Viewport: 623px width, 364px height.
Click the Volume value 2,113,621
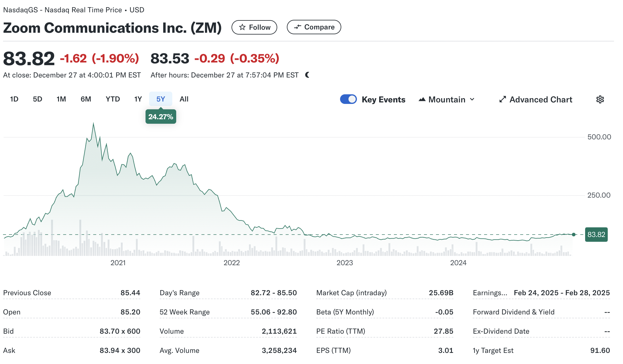[x=279, y=331]
